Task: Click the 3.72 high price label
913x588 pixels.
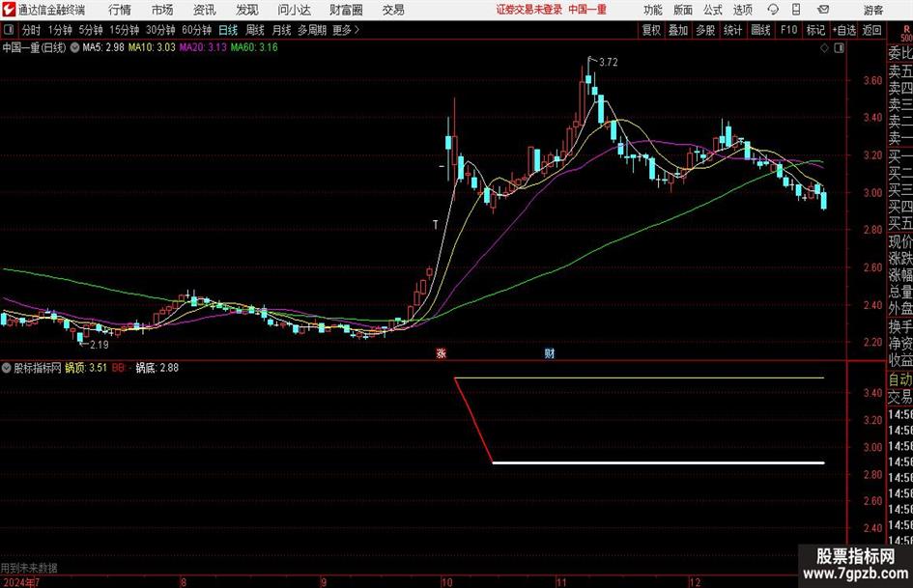Action: (608, 62)
